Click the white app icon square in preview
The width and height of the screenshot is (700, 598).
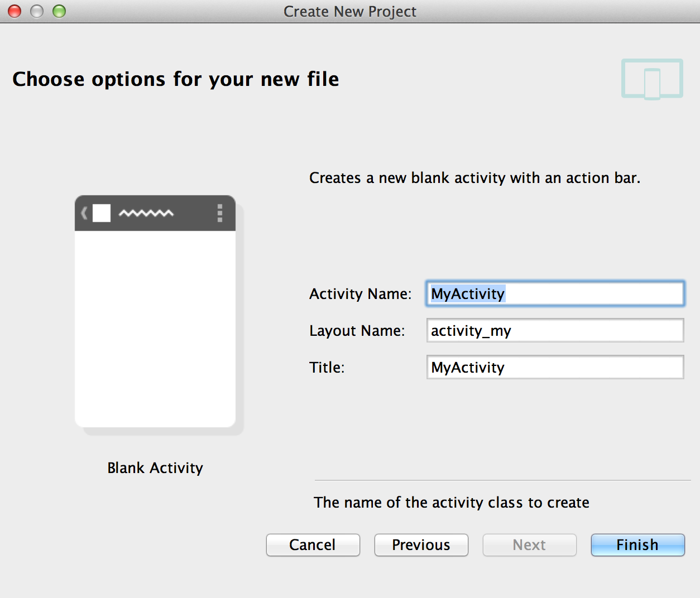102,213
